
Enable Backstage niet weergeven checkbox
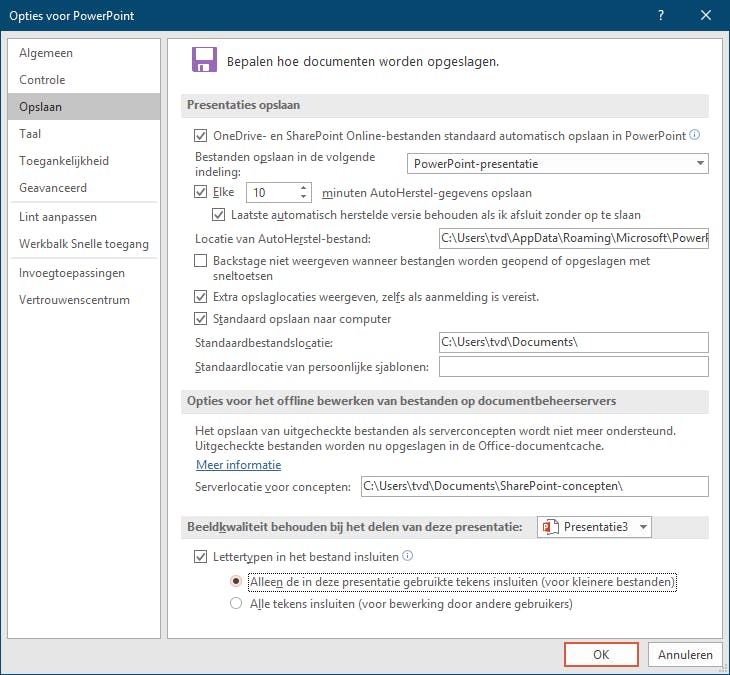200,260
